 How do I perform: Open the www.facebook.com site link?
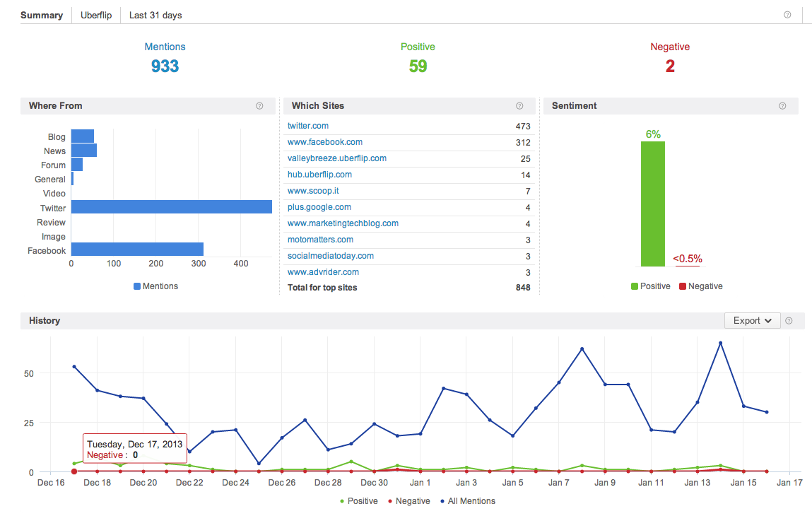pos(325,142)
